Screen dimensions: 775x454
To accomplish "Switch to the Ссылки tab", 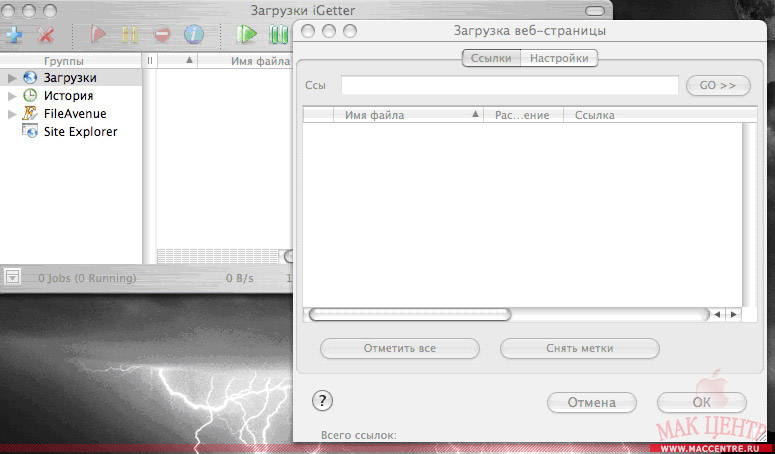I will point(491,58).
